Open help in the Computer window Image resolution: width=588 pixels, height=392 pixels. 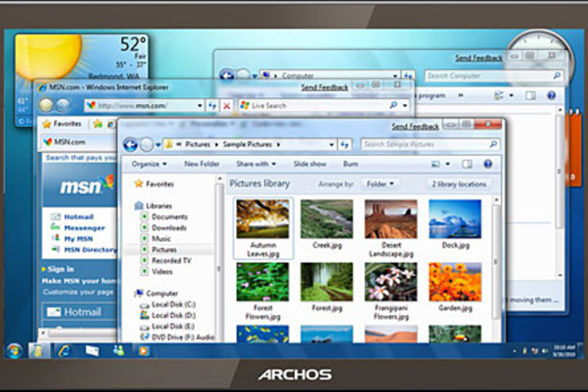point(551,96)
